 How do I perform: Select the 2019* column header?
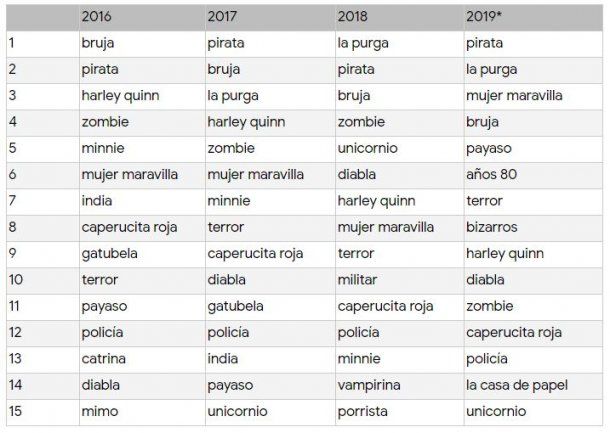click(x=487, y=17)
